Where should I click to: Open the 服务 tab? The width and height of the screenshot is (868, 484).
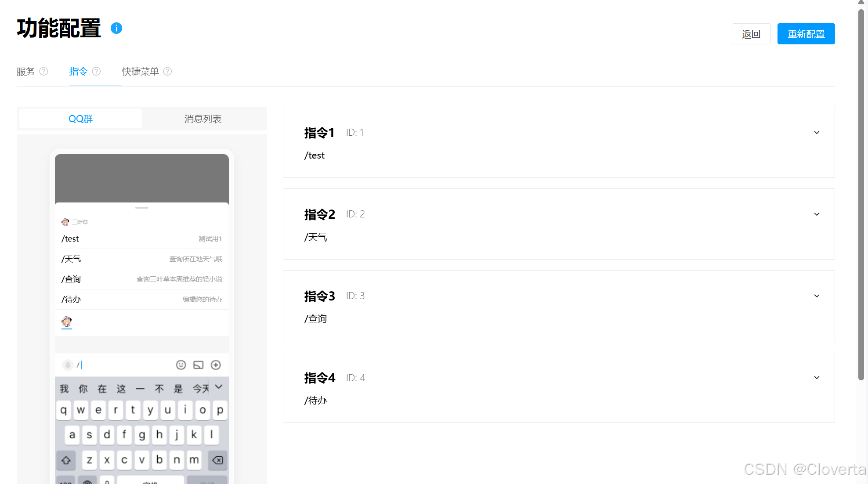(25, 72)
